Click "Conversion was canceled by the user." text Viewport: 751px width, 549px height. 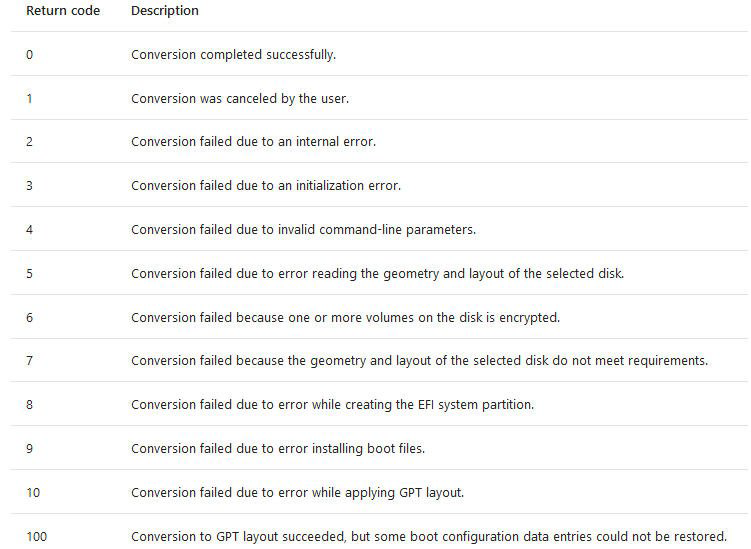[240, 99]
